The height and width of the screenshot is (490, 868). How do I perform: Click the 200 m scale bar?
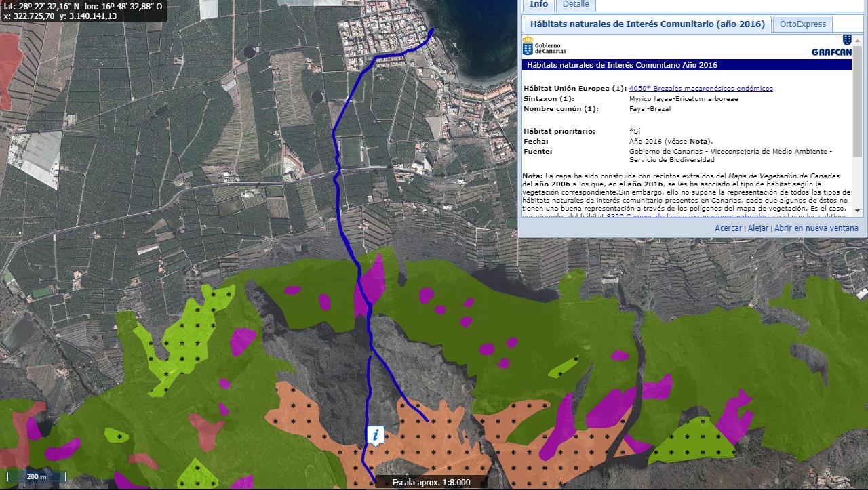(37, 476)
